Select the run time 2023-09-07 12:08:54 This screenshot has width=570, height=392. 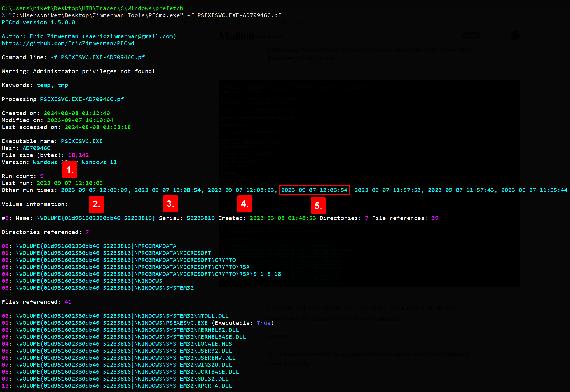[167, 190]
